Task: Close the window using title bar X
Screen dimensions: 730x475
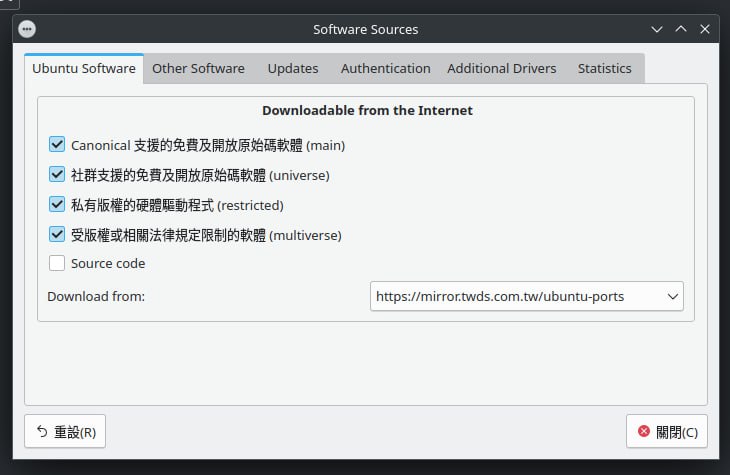Action: (x=705, y=29)
